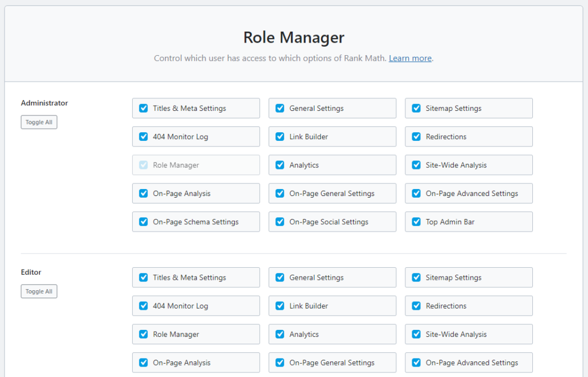This screenshot has width=588, height=377.
Task: Toggle Editor On-Page Advanced Settings
Action: 416,363
